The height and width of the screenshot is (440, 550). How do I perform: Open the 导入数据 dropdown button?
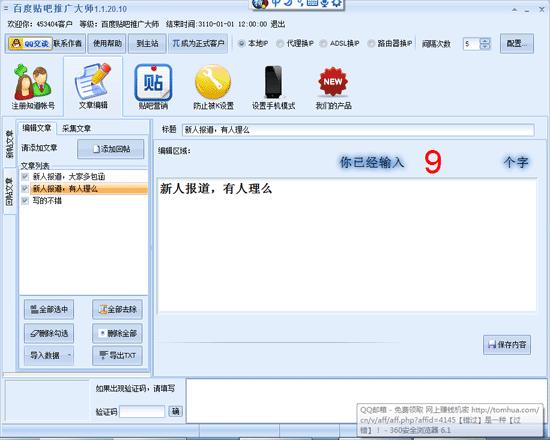(x=49, y=356)
